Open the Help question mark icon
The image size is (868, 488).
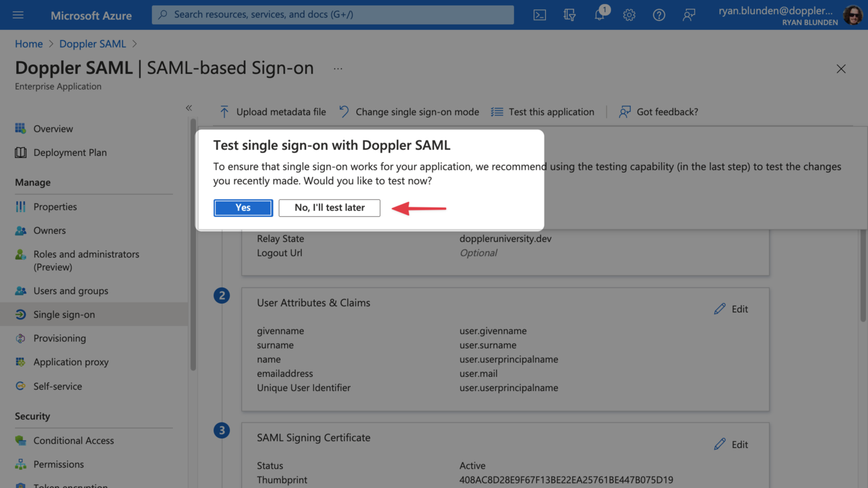tap(659, 15)
